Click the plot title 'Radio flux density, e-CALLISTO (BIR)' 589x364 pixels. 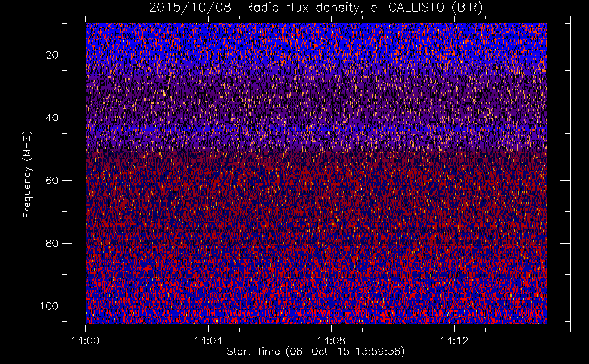[364, 7]
